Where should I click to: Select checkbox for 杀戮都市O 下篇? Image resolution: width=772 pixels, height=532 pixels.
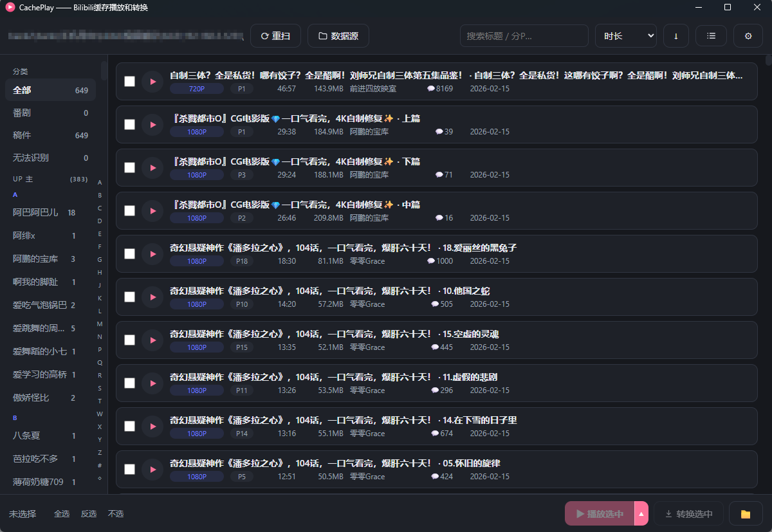[129, 168]
